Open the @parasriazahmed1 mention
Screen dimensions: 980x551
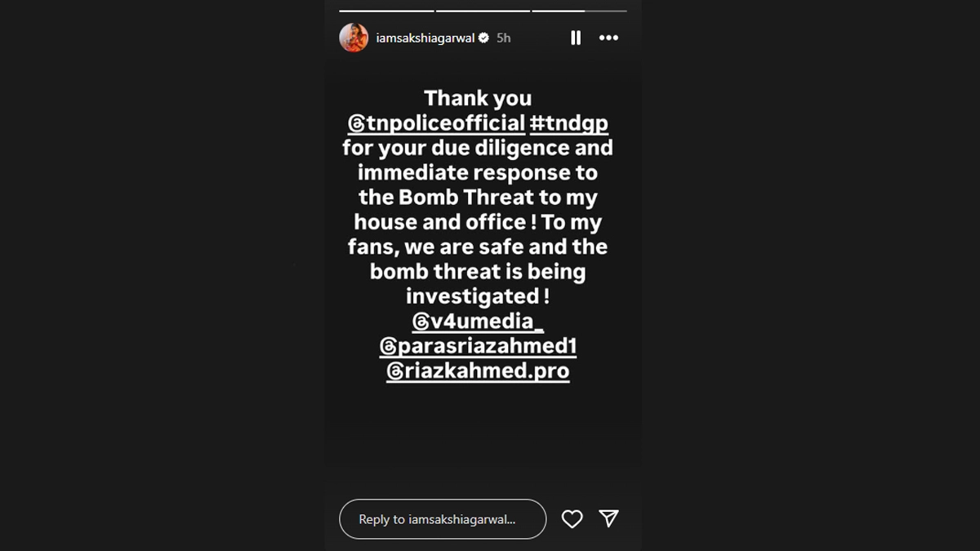pos(488,346)
